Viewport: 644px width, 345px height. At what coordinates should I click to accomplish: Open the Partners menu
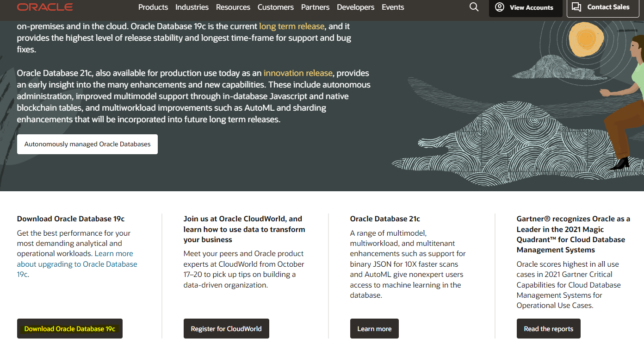[x=315, y=7]
